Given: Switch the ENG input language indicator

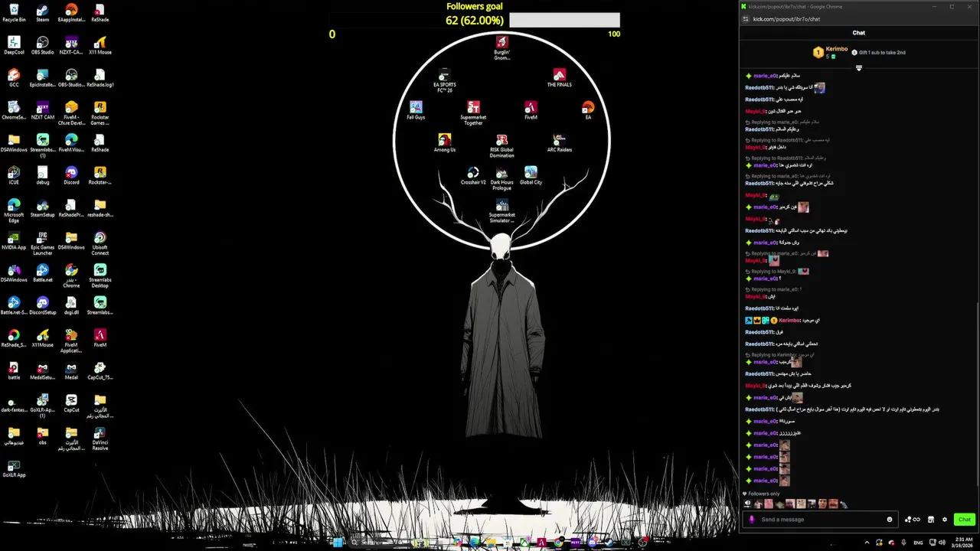Looking at the screenshot, I should click(918, 543).
